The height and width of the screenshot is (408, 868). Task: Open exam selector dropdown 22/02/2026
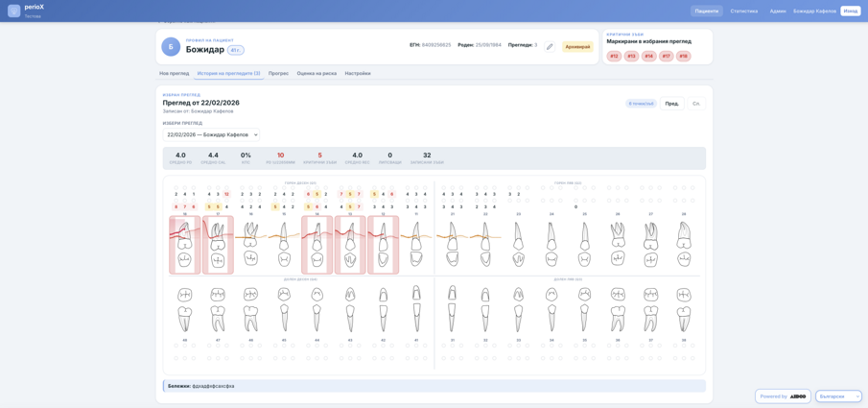(211, 134)
